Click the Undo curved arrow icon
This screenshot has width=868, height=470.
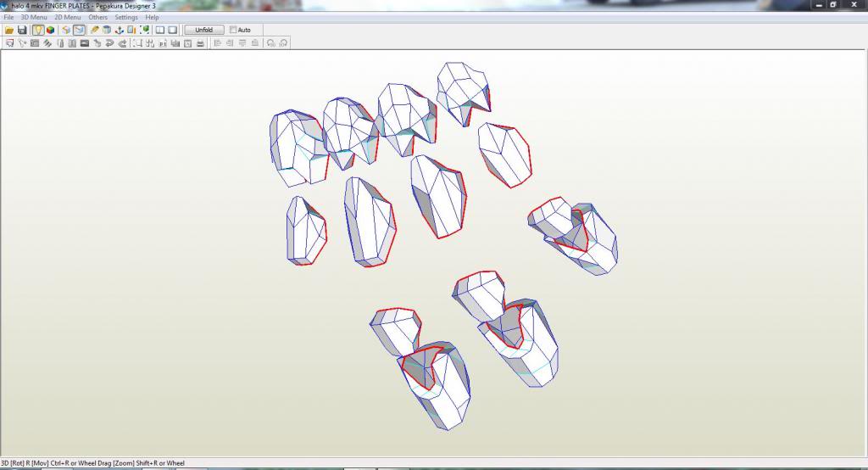tap(109, 43)
